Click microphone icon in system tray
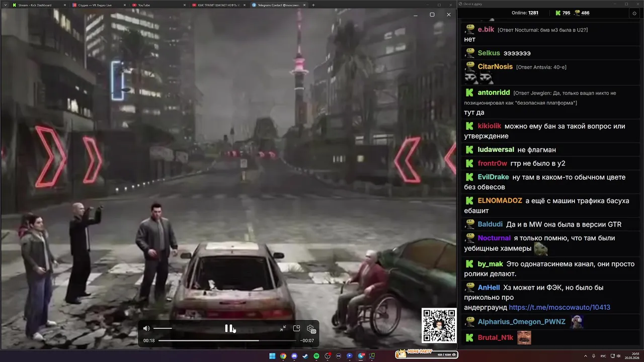The height and width of the screenshot is (362, 644). point(595,356)
